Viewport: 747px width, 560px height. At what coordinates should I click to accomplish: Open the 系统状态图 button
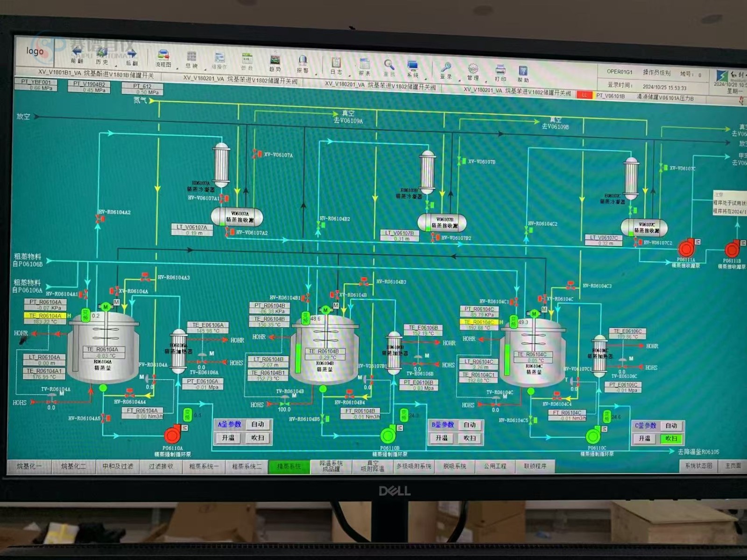pyautogui.click(x=698, y=466)
